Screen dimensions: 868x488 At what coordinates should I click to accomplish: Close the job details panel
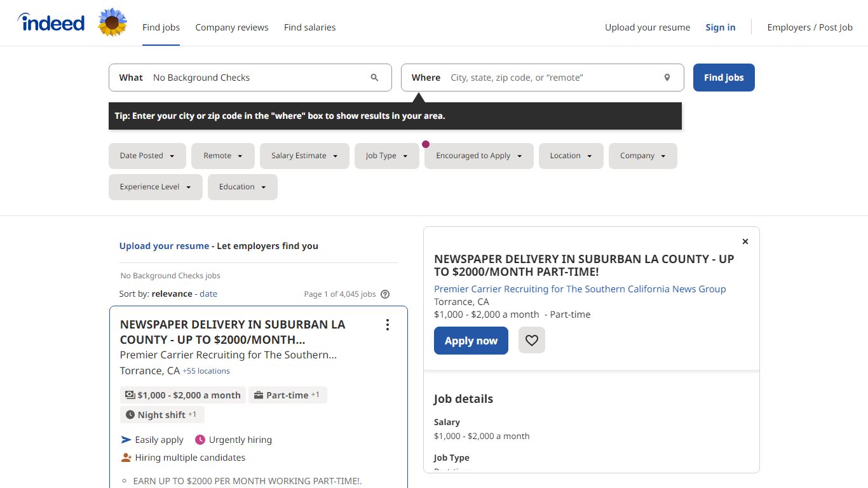[745, 241]
